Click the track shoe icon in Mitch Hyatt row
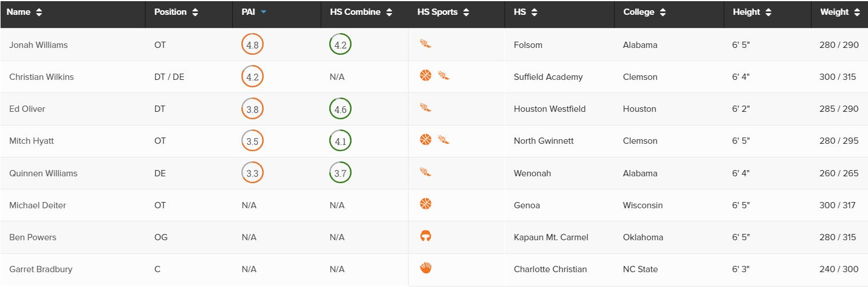868x287 pixels. 444,139
